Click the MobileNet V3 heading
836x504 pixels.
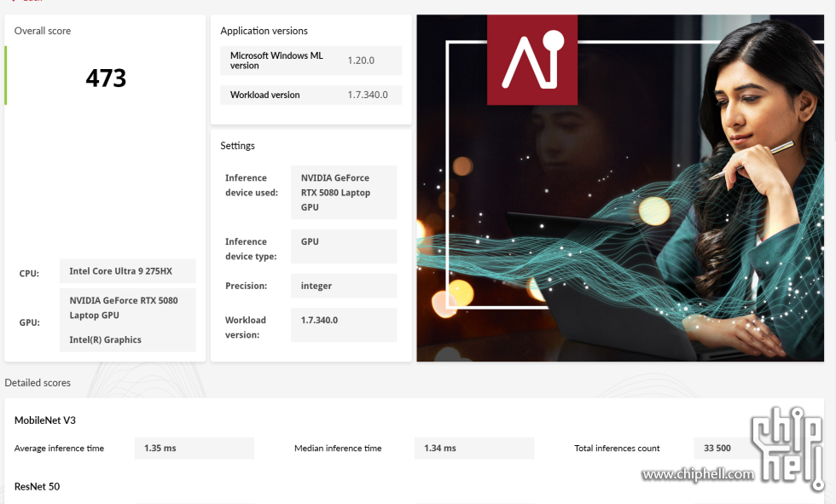pos(44,420)
